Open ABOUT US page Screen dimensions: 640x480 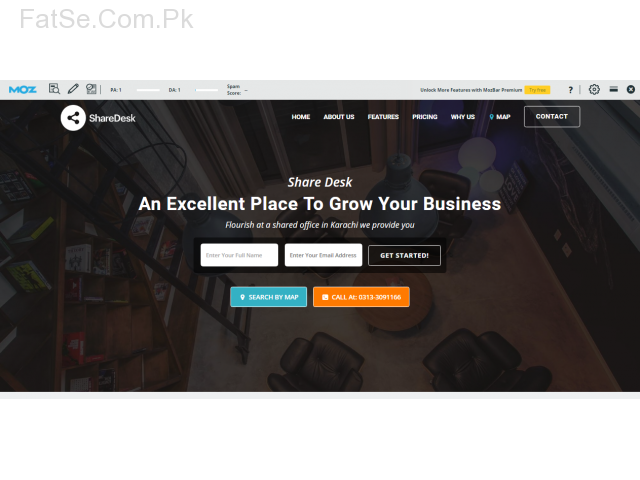click(x=339, y=117)
